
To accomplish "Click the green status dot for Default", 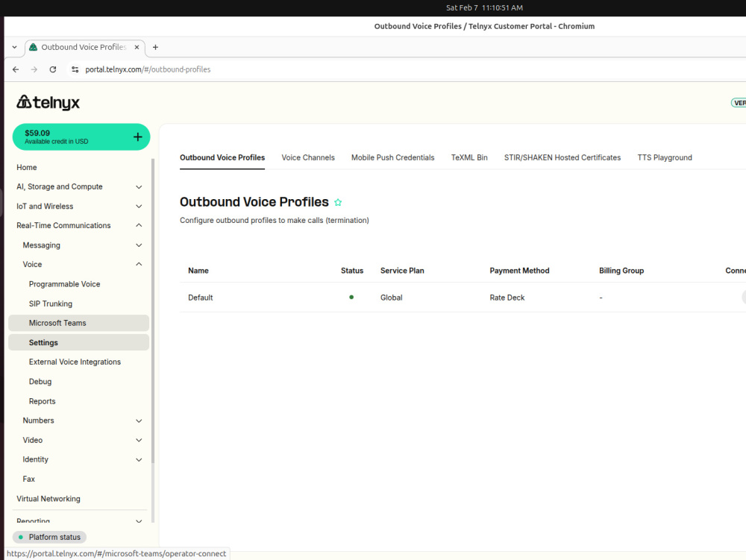I will [351, 297].
